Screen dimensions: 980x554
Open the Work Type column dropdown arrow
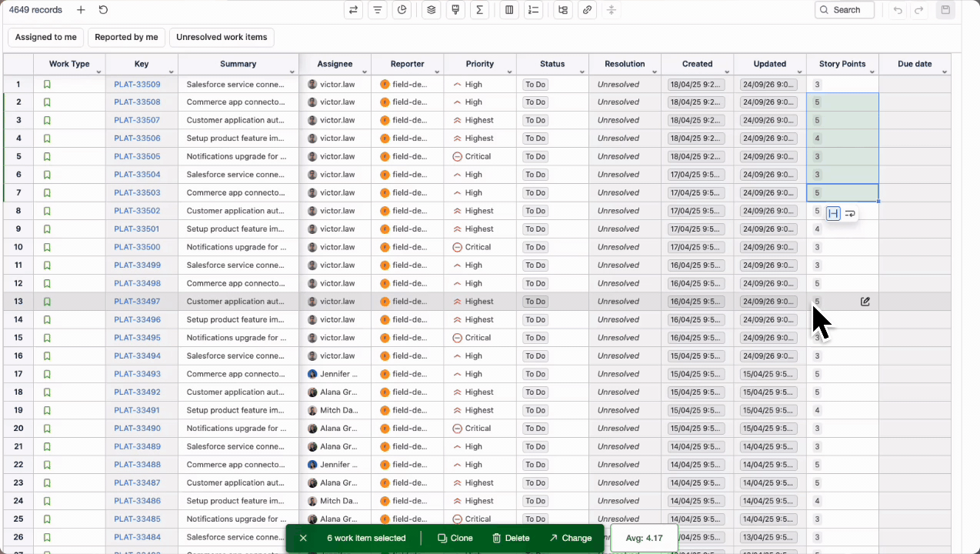pos(98,72)
